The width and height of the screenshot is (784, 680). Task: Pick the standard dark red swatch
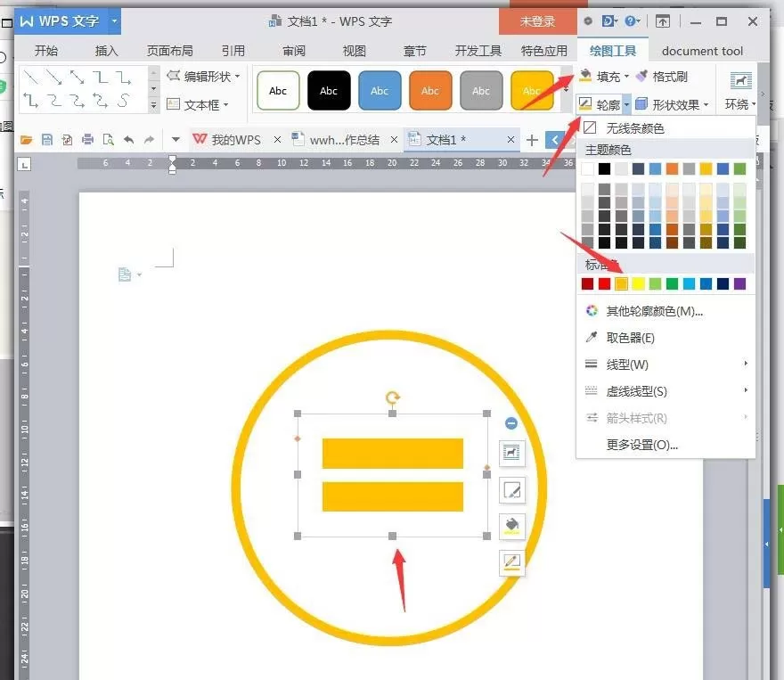point(587,284)
